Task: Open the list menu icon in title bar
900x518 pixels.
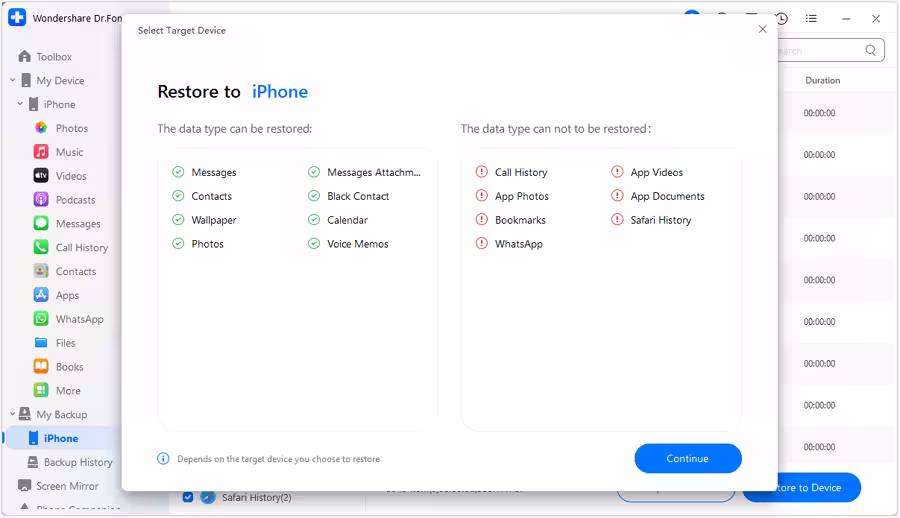Action: [x=811, y=18]
